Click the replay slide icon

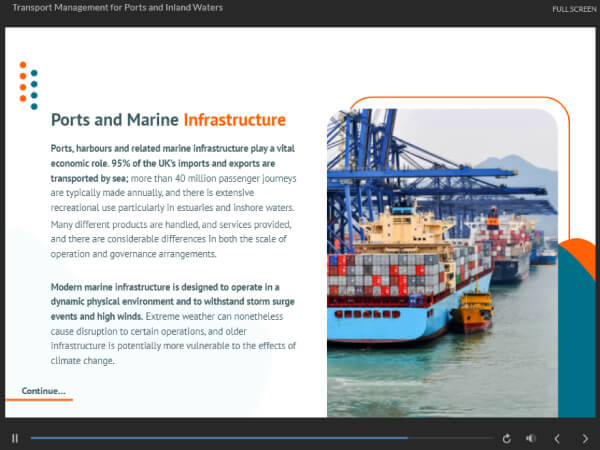click(507, 438)
